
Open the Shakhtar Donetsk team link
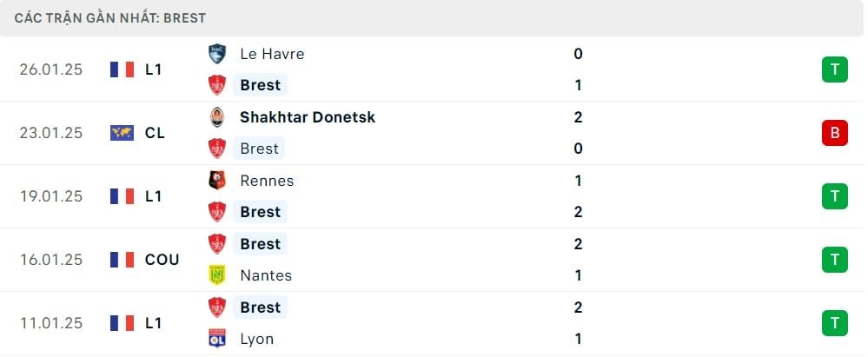pos(308,117)
